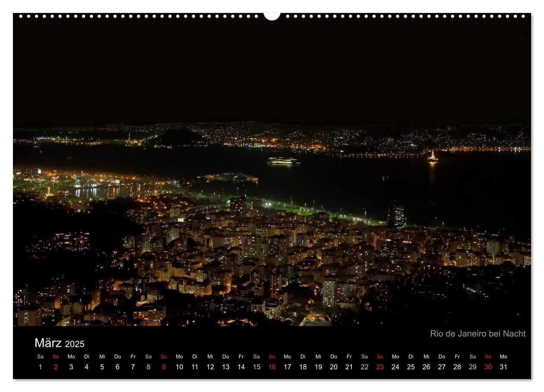Pick date 28 in the date strip
The width and height of the screenshot is (544, 392).
tap(457, 367)
